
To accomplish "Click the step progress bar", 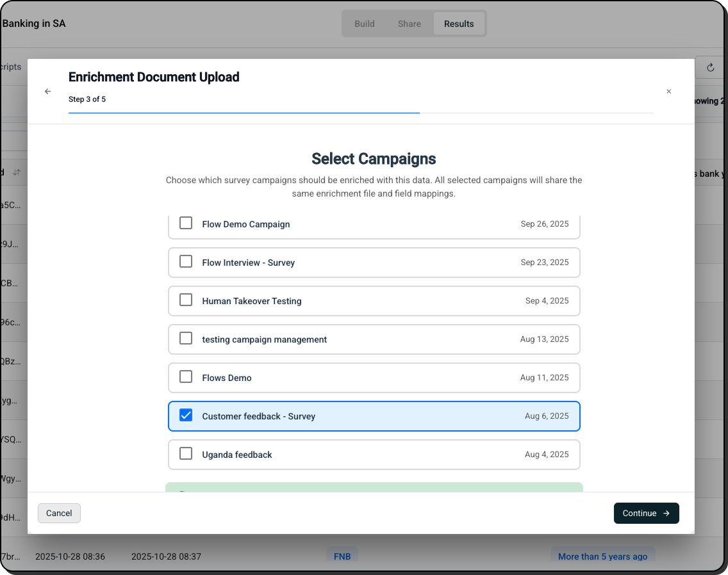I will click(x=361, y=113).
